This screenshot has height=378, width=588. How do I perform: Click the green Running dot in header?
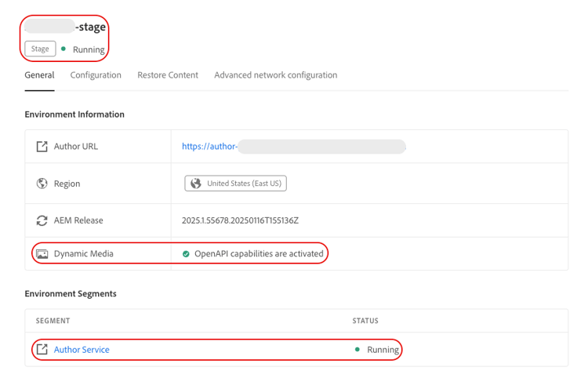click(64, 49)
